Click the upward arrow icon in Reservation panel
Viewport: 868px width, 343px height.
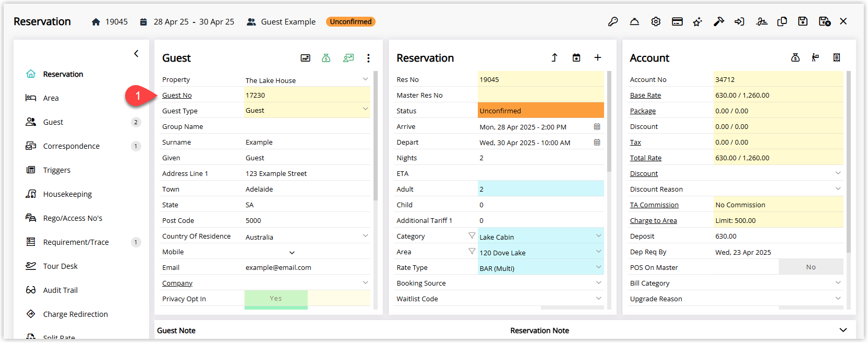click(x=554, y=57)
